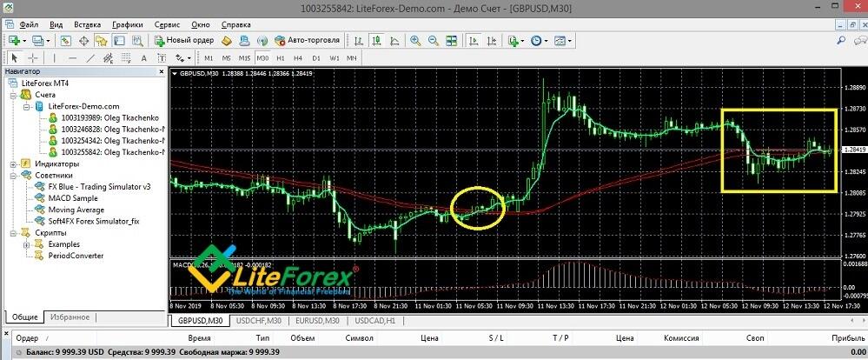This screenshot has height=360, width=868.
Task: Select MACD Sample expert advisor
Action: click(x=73, y=198)
